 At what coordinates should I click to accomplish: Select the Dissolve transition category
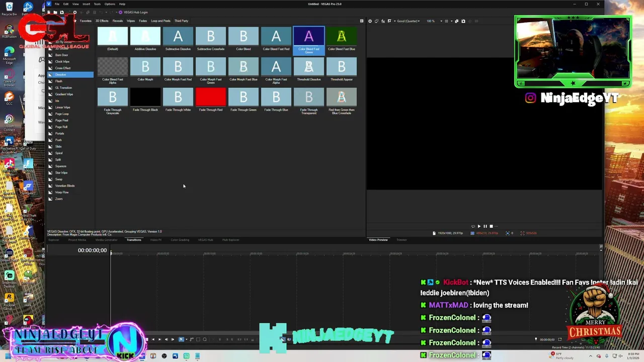pyautogui.click(x=70, y=74)
